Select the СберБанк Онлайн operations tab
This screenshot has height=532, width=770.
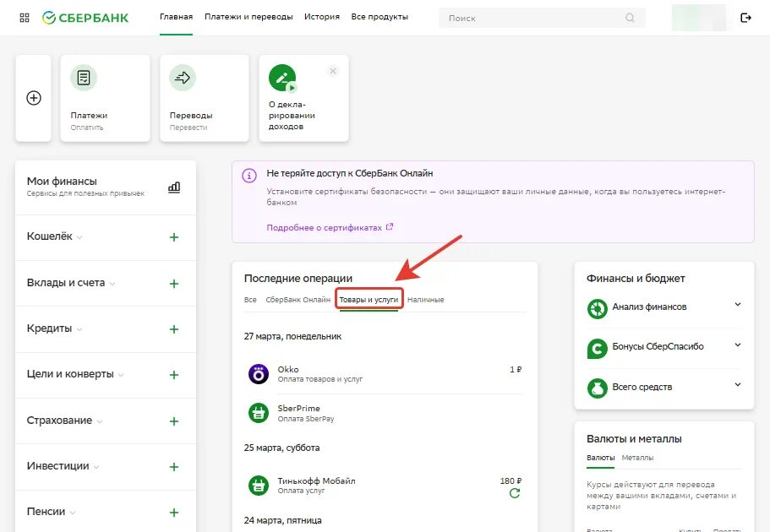pyautogui.click(x=298, y=300)
